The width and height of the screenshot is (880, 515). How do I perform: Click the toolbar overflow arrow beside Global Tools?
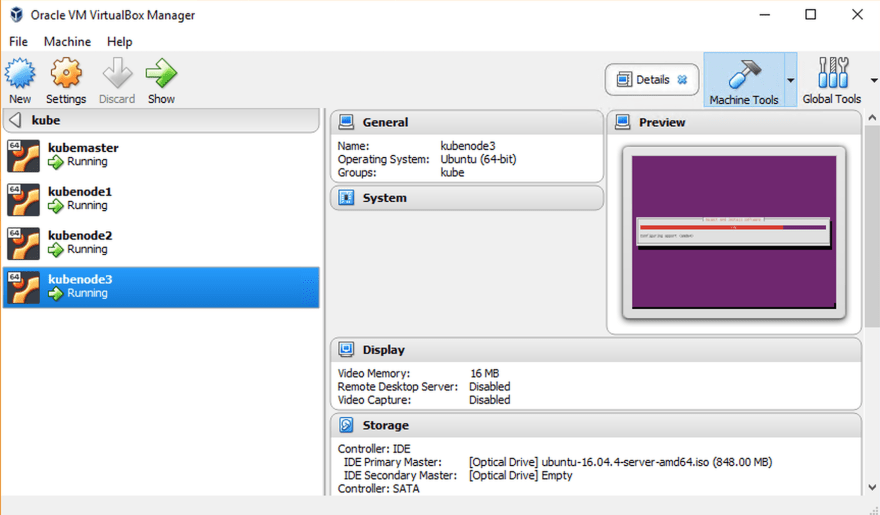click(x=874, y=80)
